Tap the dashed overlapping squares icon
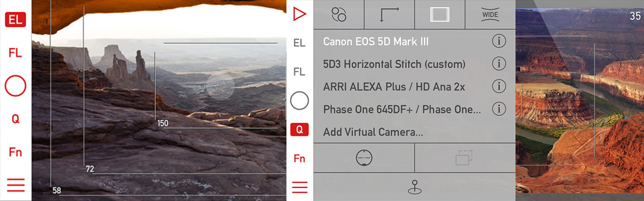The width and height of the screenshot is (644, 201). pos(464,158)
